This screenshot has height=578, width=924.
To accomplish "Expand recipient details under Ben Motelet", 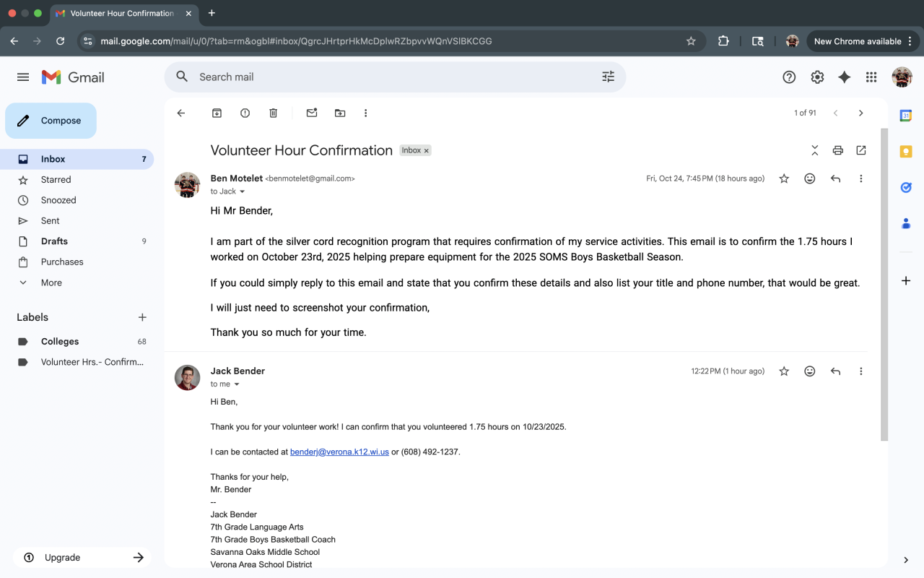I will (242, 191).
